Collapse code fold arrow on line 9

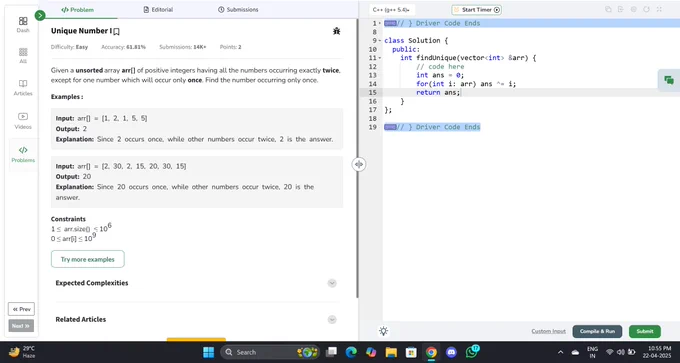pos(380,41)
